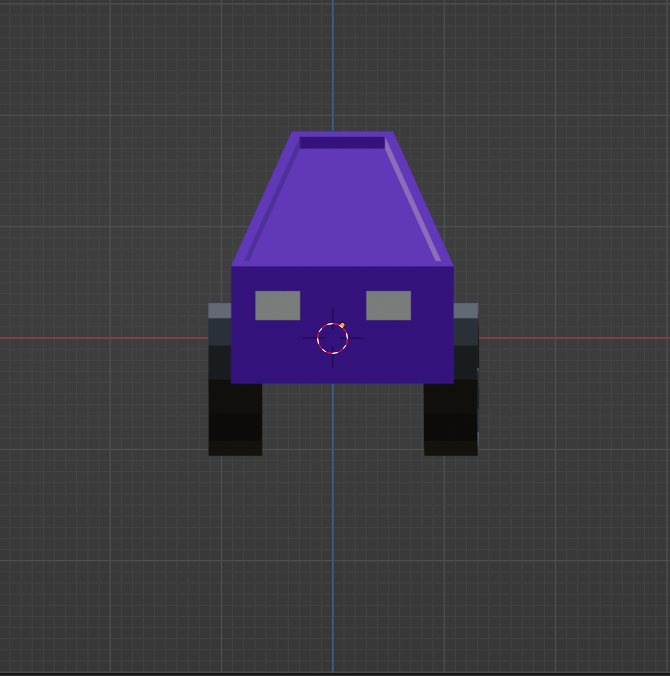Select the right gray headlight rectangle

coord(388,306)
